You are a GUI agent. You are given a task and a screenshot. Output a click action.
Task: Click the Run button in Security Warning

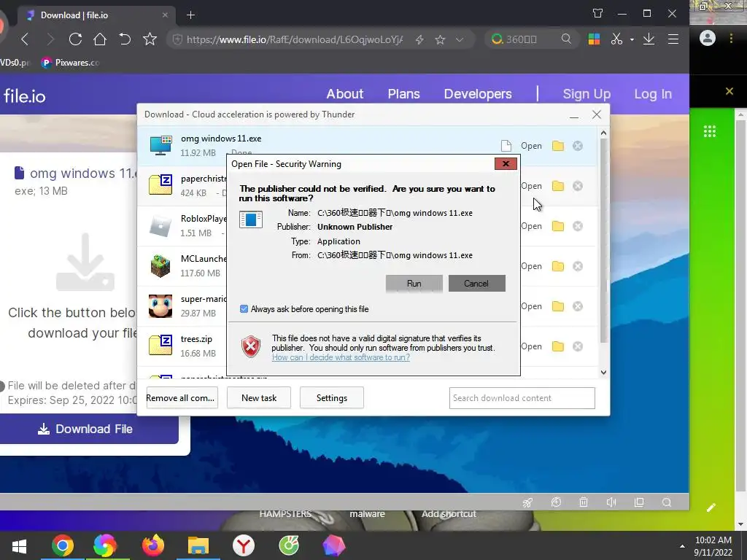pyautogui.click(x=414, y=284)
